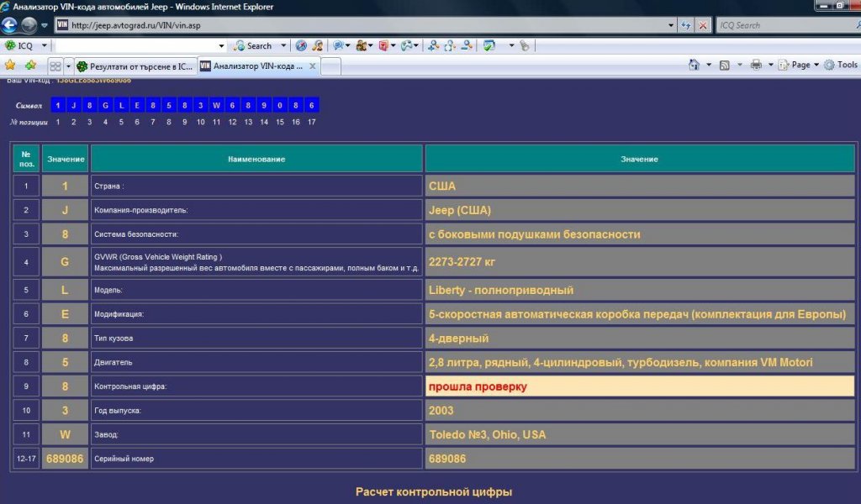The image size is (861, 504).
Task: Click the game controller icon in ICQ toolbar
Action: [406, 45]
